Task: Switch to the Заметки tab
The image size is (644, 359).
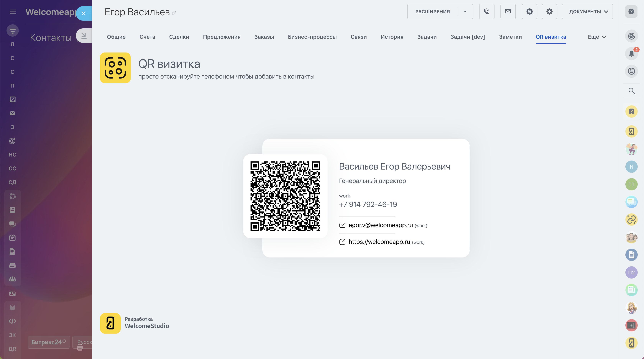Action: pyautogui.click(x=510, y=37)
